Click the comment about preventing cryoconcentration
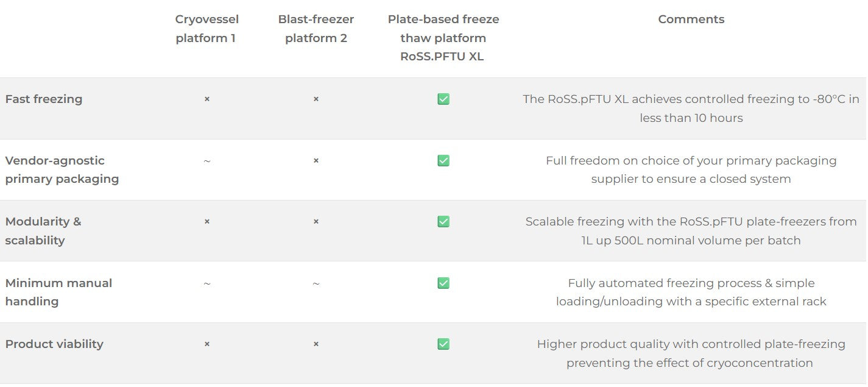The width and height of the screenshot is (868, 387). pos(691,353)
